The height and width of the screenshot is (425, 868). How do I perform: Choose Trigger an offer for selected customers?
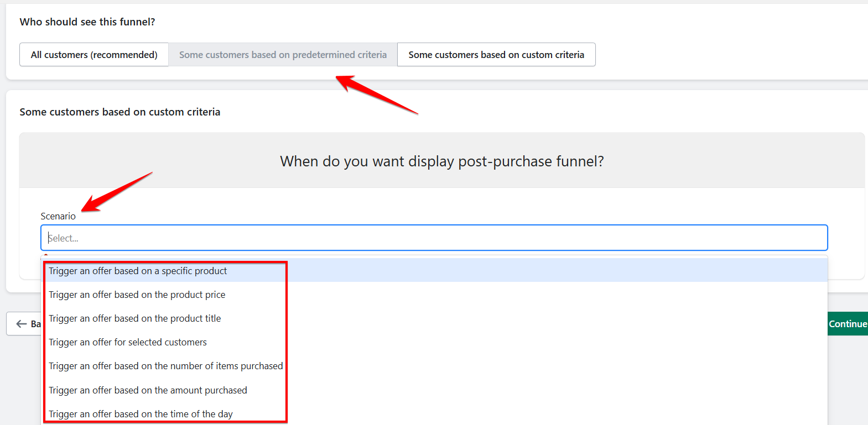tap(128, 342)
